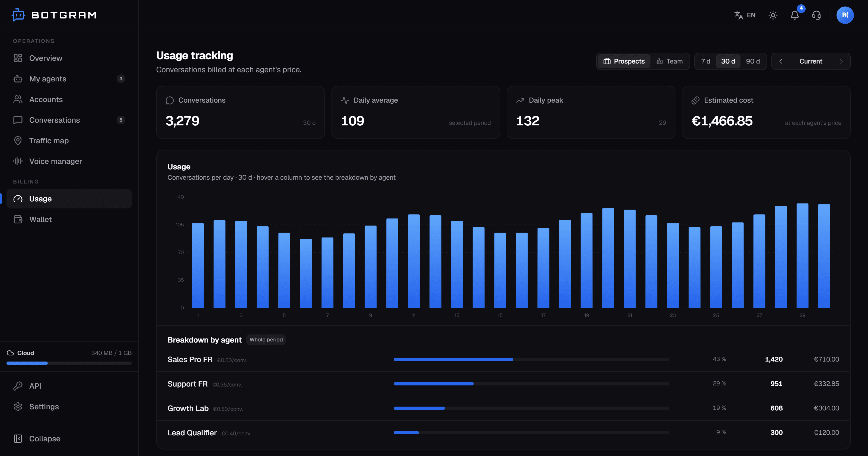Toggle light theme with sun icon
Image resolution: width=868 pixels, height=456 pixels.
[773, 15]
